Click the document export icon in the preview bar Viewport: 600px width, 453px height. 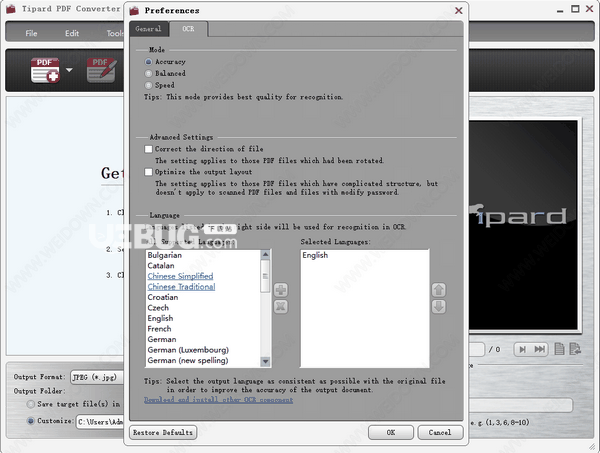[575, 349]
